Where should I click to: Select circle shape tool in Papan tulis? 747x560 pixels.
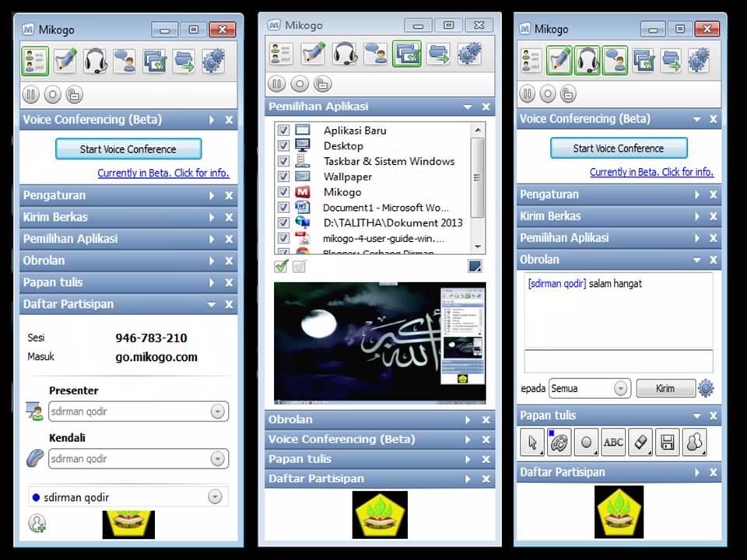click(587, 442)
